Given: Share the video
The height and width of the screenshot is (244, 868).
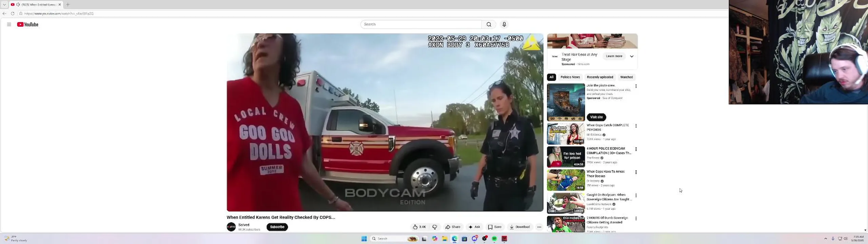Looking at the screenshot, I should click(453, 227).
